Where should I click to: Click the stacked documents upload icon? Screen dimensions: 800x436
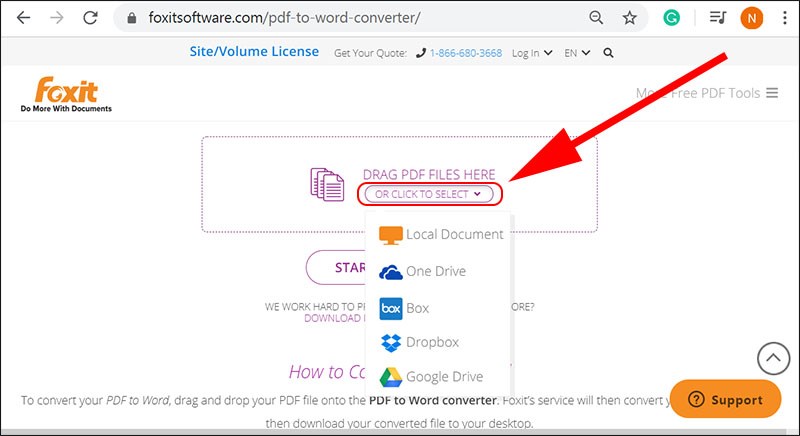click(327, 184)
